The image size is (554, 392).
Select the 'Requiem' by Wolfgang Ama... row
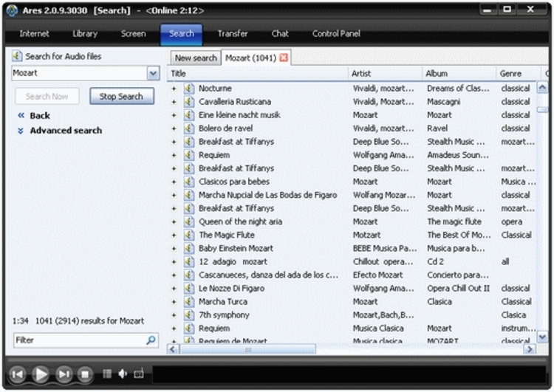353,155
